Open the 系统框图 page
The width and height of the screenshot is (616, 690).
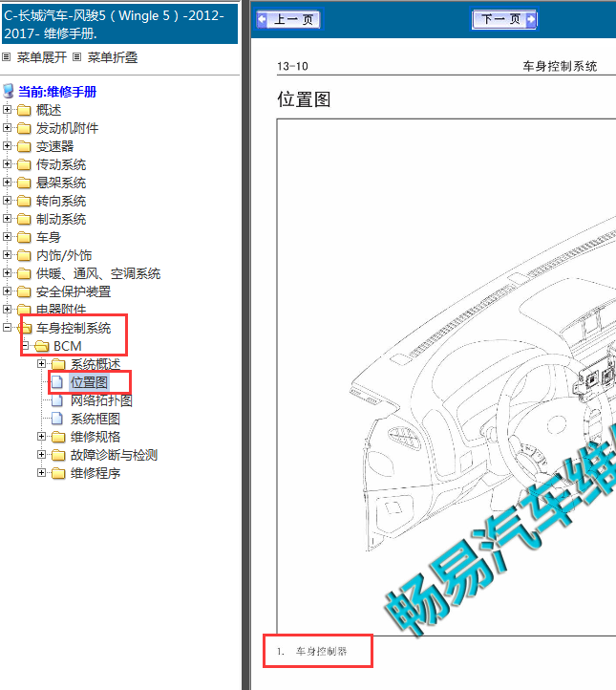pos(95,419)
